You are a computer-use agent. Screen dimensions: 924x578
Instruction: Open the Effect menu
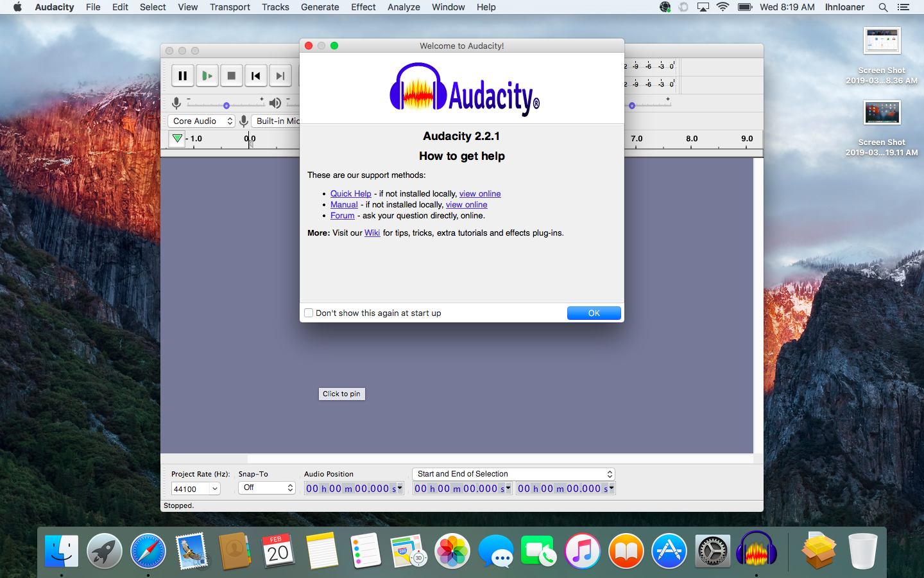(363, 7)
